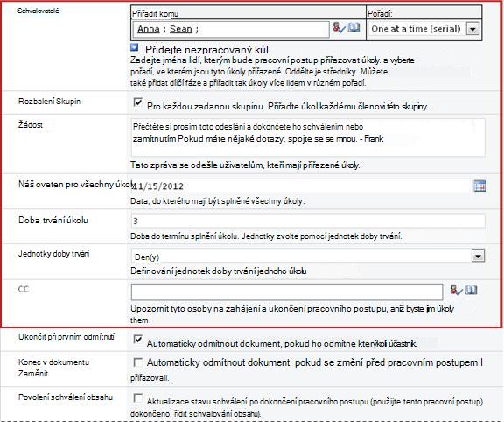Image resolution: width=504 pixels, height=422 pixels.
Task: Enable Konec v dokumentu Zaměnit checkbox
Action: click(138, 362)
